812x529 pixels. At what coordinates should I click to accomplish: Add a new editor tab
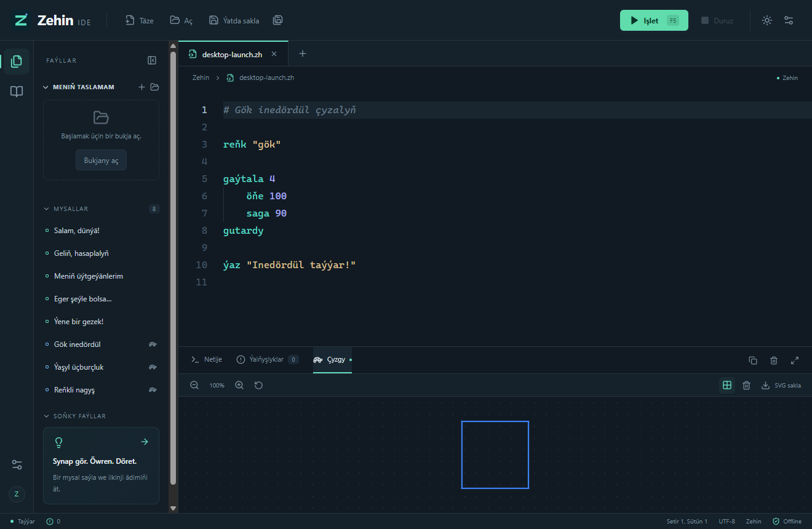click(303, 54)
